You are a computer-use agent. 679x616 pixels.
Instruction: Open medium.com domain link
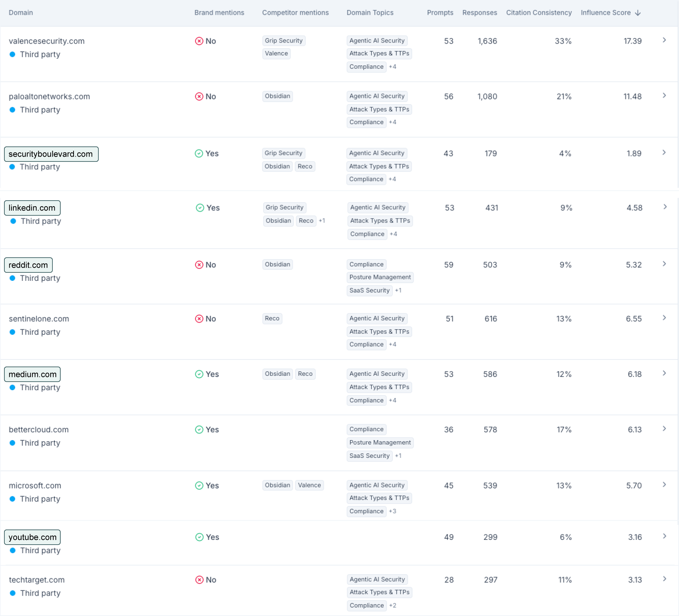click(33, 374)
